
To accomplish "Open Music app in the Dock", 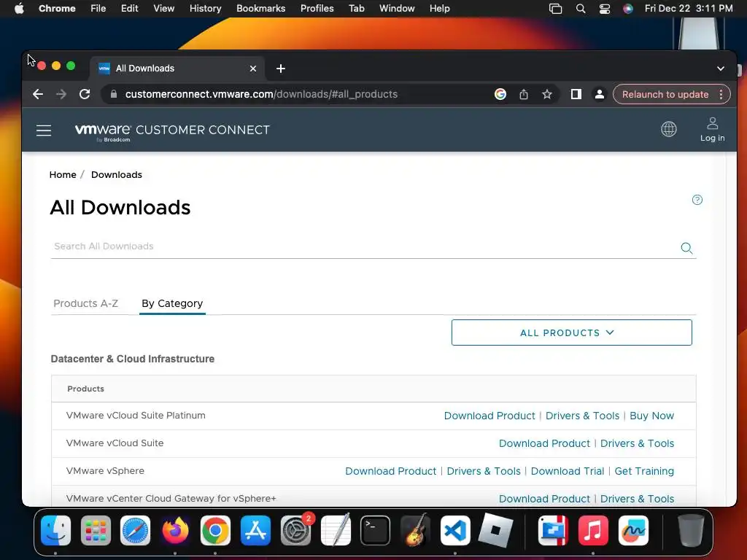I will pyautogui.click(x=593, y=530).
